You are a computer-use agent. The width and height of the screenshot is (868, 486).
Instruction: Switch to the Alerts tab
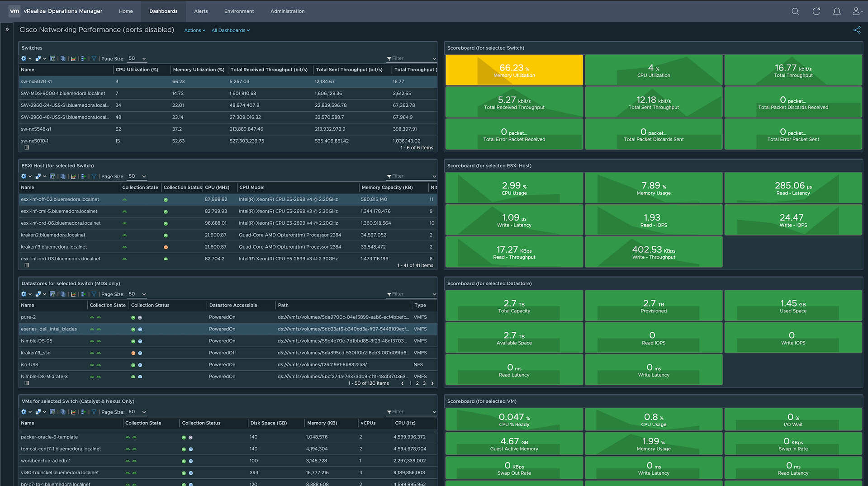pos(201,11)
